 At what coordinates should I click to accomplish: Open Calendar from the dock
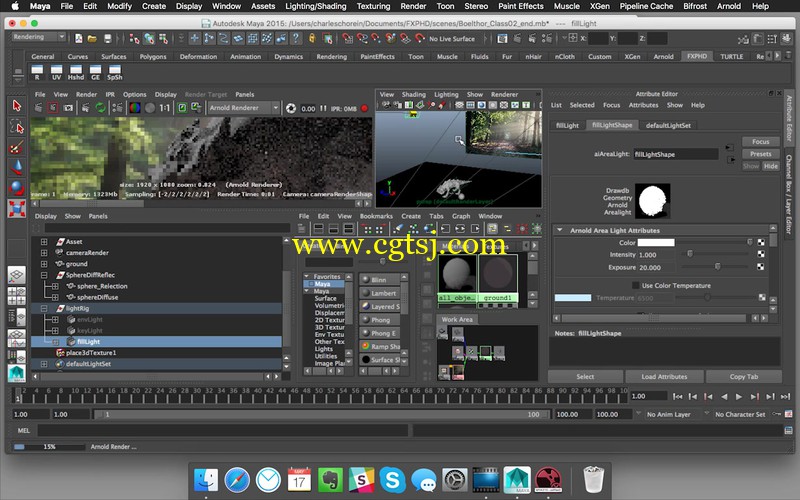[x=299, y=480]
